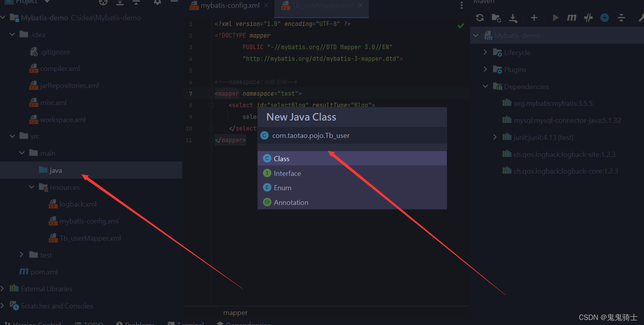Collapse Dependencies in Maven panel
The width and height of the screenshot is (644, 325).
(x=486, y=86)
